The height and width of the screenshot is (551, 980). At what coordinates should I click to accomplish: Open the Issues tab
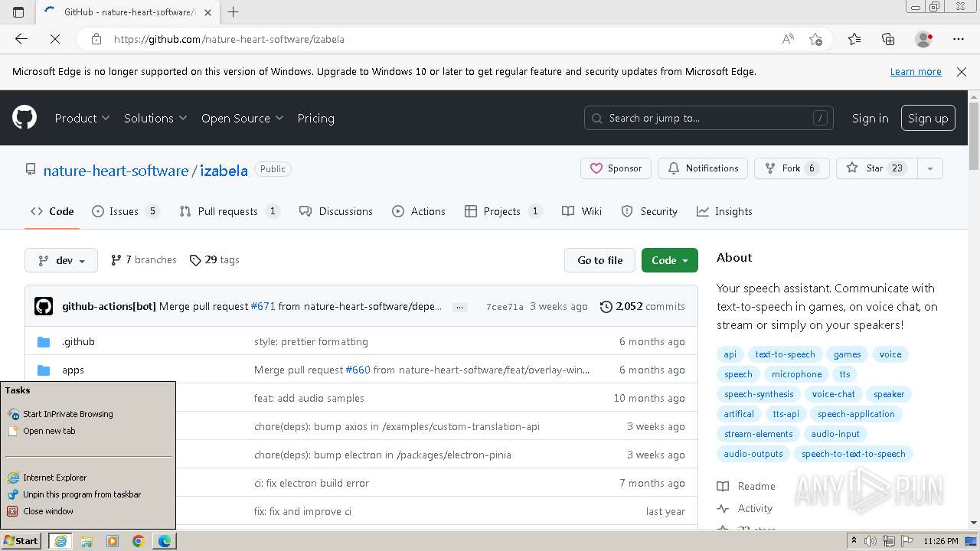coord(125,211)
